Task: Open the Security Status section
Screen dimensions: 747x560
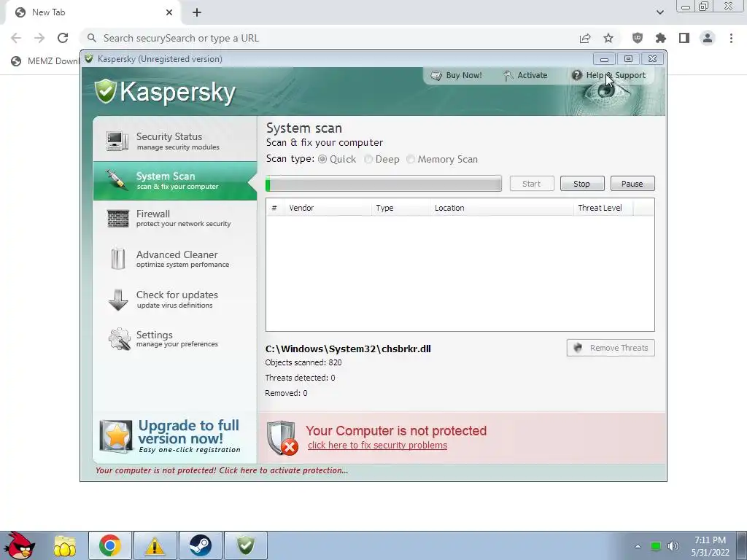Action: coord(175,141)
